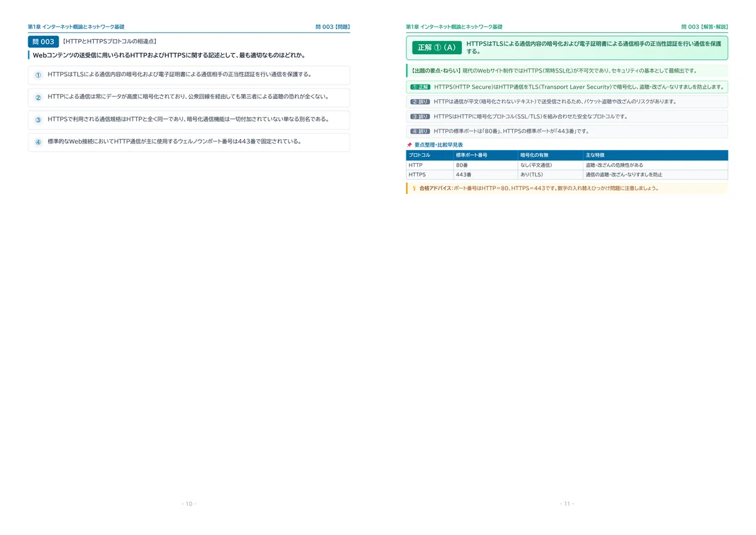Click the circled 4 beside the ウェルノウンポート answer
Viewport: 756px width, 535px height.
pyautogui.click(x=38, y=142)
